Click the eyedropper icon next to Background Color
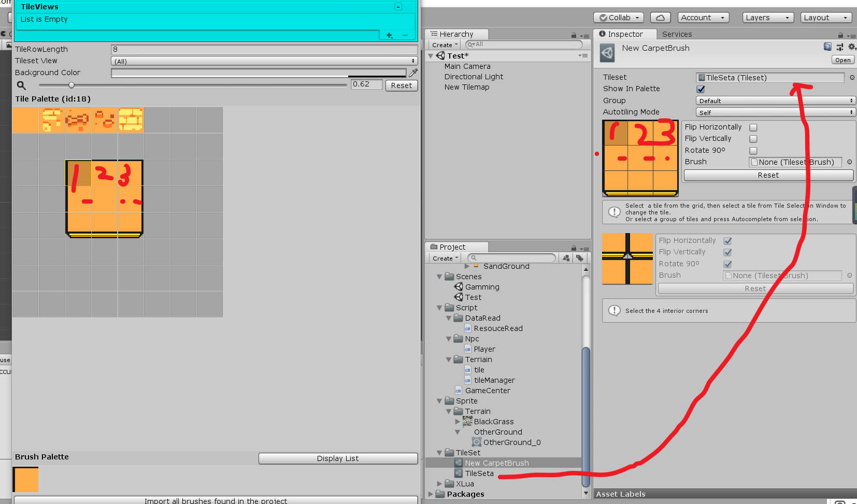The height and width of the screenshot is (504, 857). pos(413,73)
